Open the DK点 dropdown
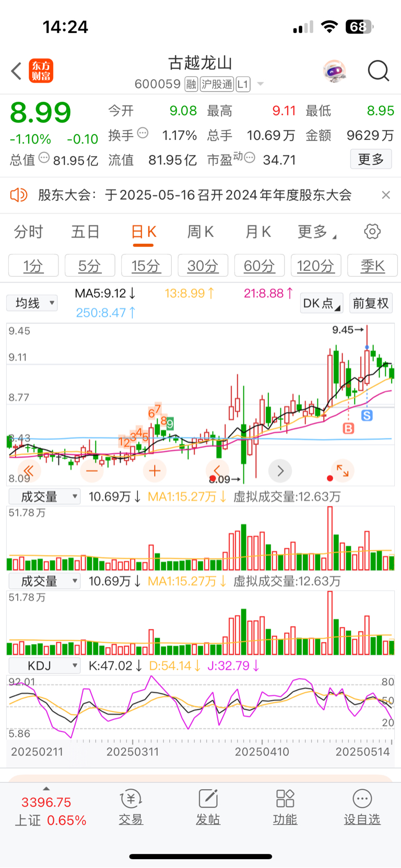Image resolution: width=401 pixels, height=868 pixels. point(322,303)
